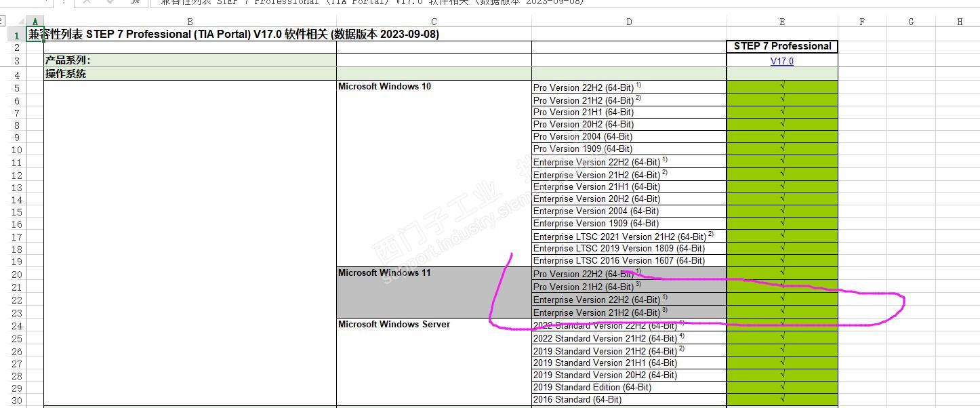Click green check cell for 2019 Standard Edition
Image resolution: width=980 pixels, height=408 pixels.
[782, 388]
